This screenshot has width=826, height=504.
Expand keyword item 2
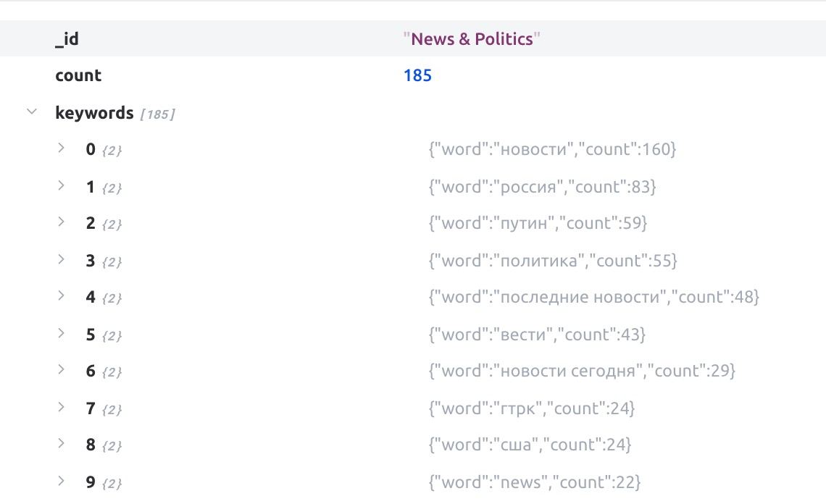61,222
